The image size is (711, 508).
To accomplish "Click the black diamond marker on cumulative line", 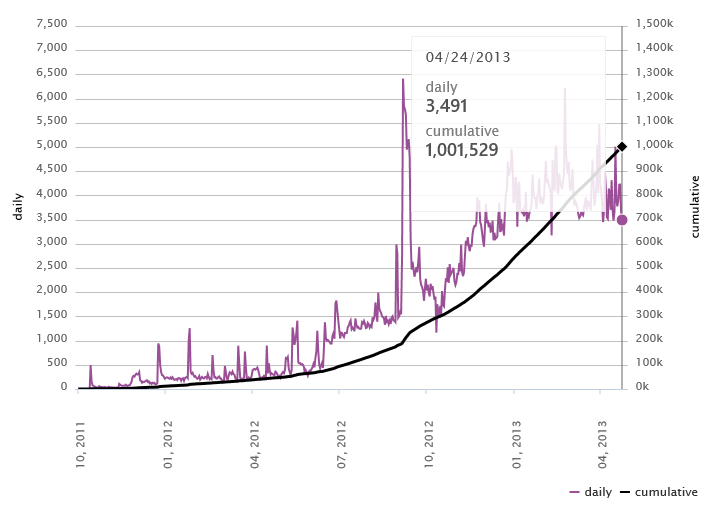I will (x=621, y=147).
